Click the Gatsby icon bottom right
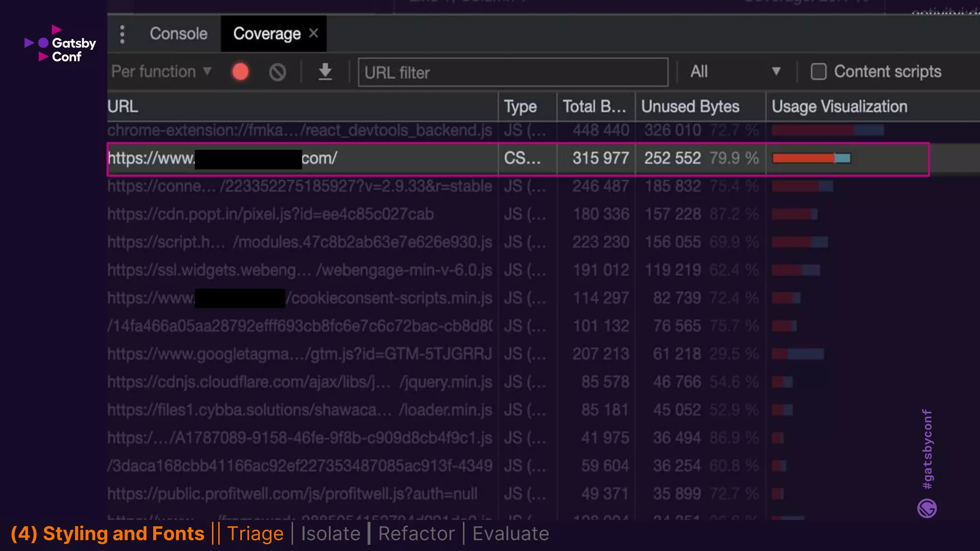This screenshot has width=980, height=551. pos(927,508)
